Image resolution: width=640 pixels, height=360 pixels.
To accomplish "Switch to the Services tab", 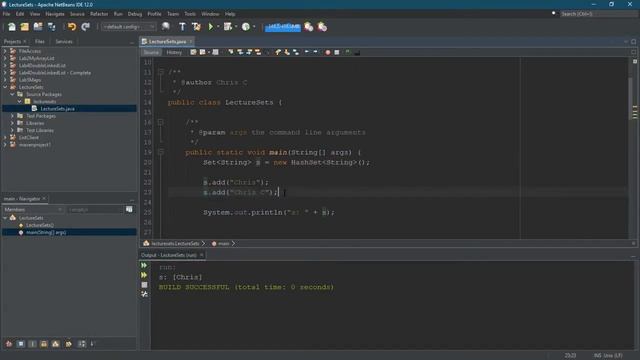I will pyautogui.click(x=64, y=42).
